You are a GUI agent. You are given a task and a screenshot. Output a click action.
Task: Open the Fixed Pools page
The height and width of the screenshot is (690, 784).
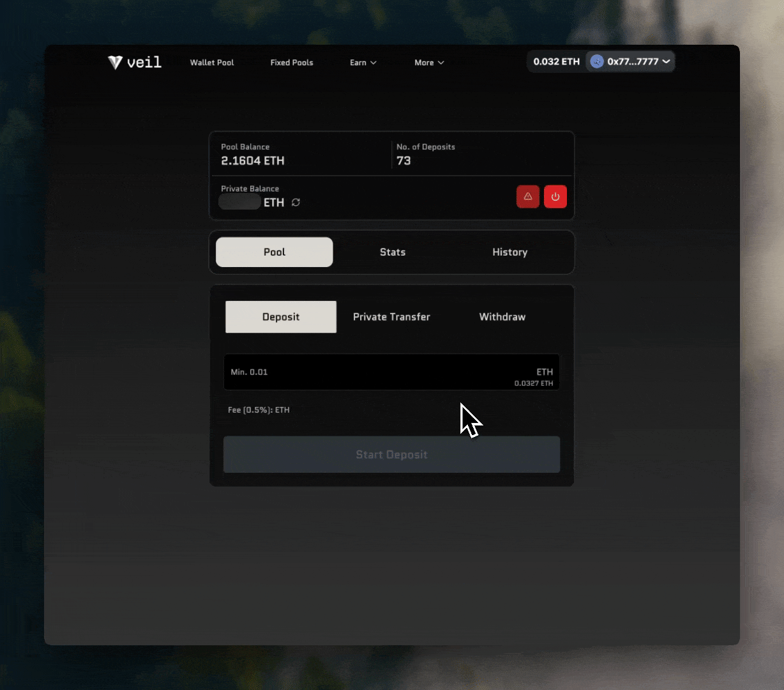tap(292, 63)
